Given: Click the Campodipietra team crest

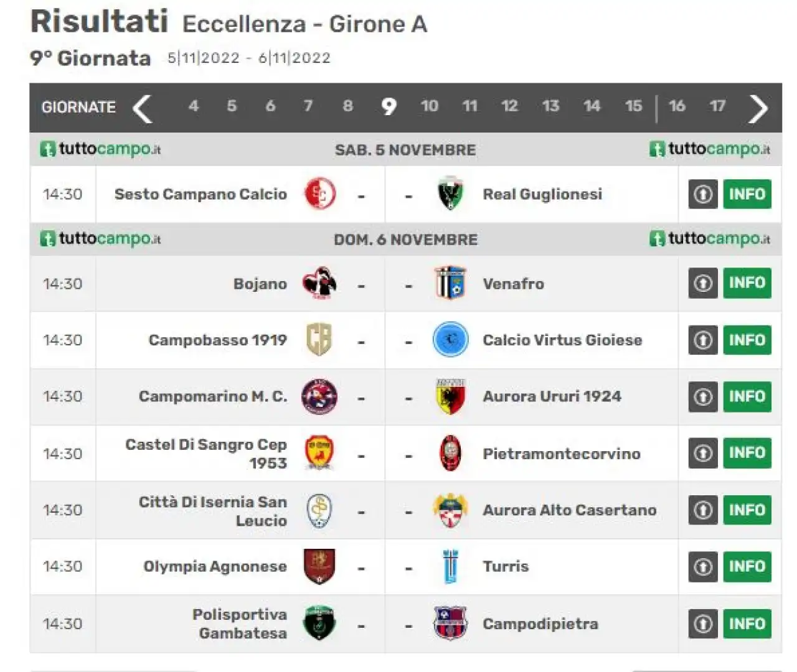Looking at the screenshot, I should pos(450,623).
